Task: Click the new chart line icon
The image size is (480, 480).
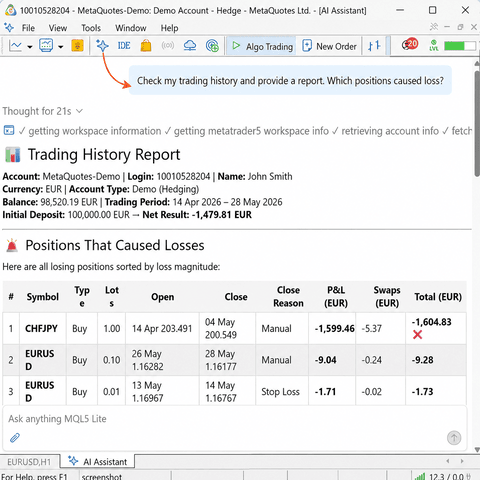Action: tap(15, 46)
